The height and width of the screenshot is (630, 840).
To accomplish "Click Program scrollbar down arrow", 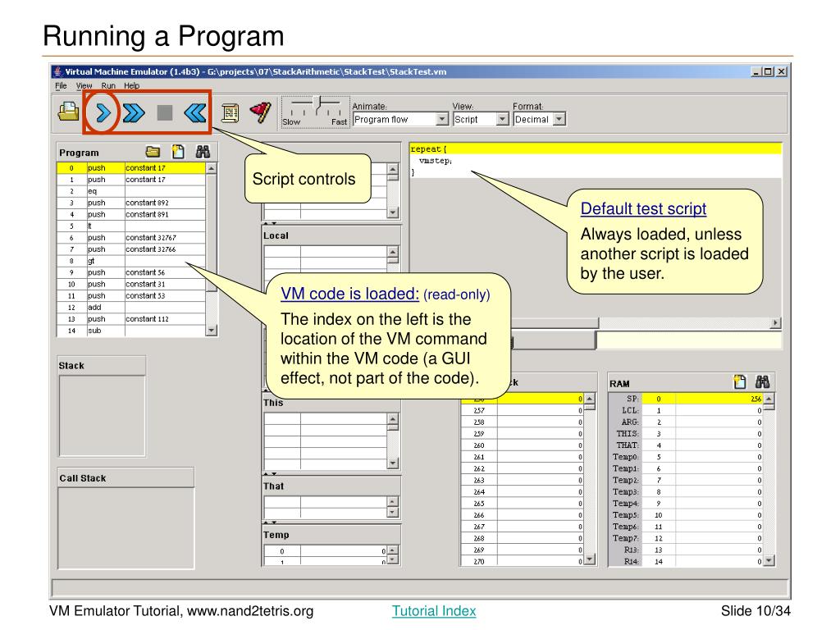I will [212, 330].
